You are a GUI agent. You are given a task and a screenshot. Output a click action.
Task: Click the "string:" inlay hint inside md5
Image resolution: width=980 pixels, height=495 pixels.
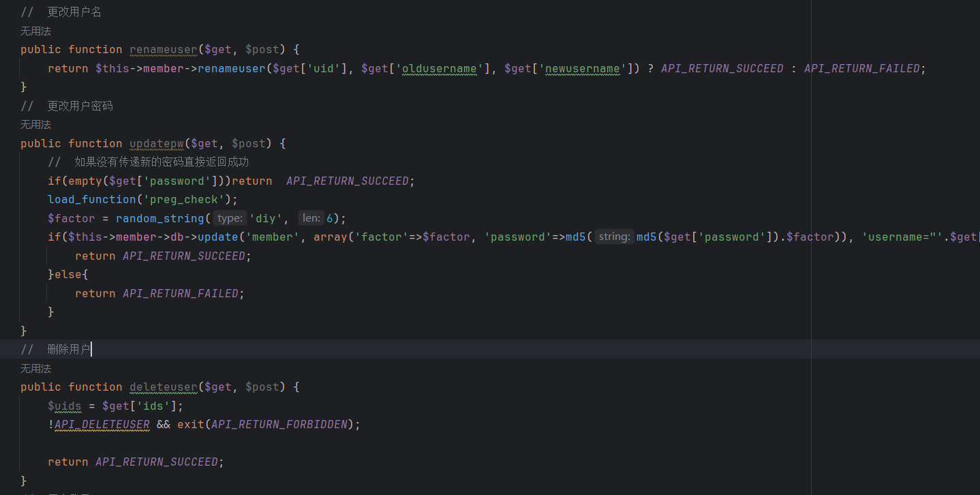tap(614, 237)
